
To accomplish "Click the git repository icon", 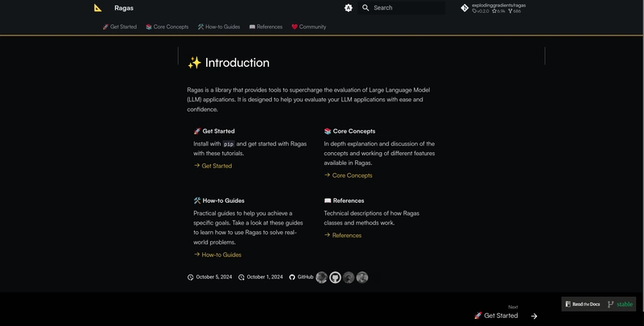I will click(x=464, y=8).
